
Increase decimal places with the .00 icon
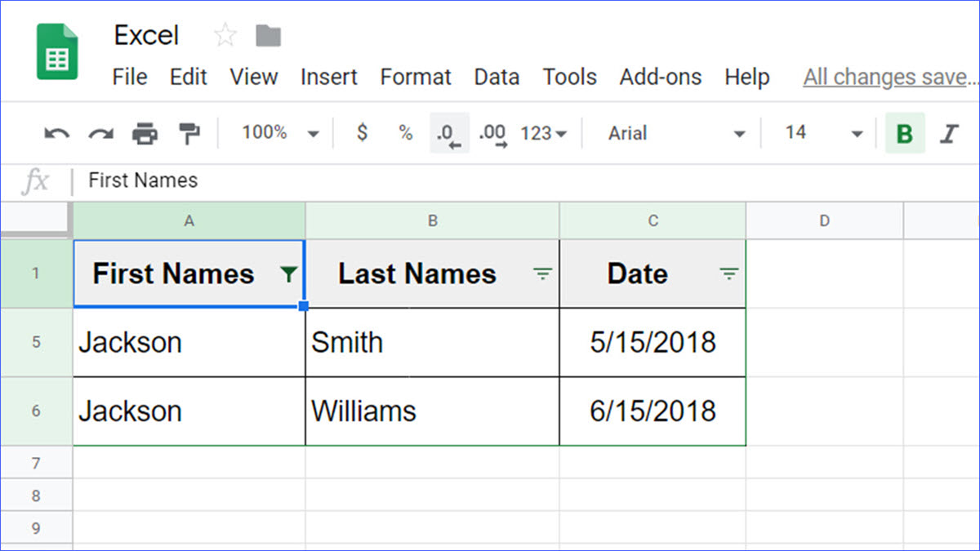point(492,133)
